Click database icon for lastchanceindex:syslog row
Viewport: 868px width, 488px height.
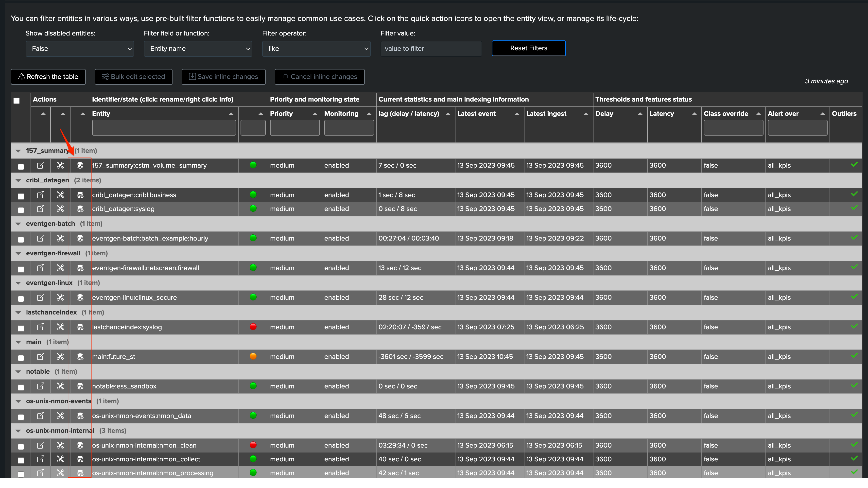click(80, 327)
